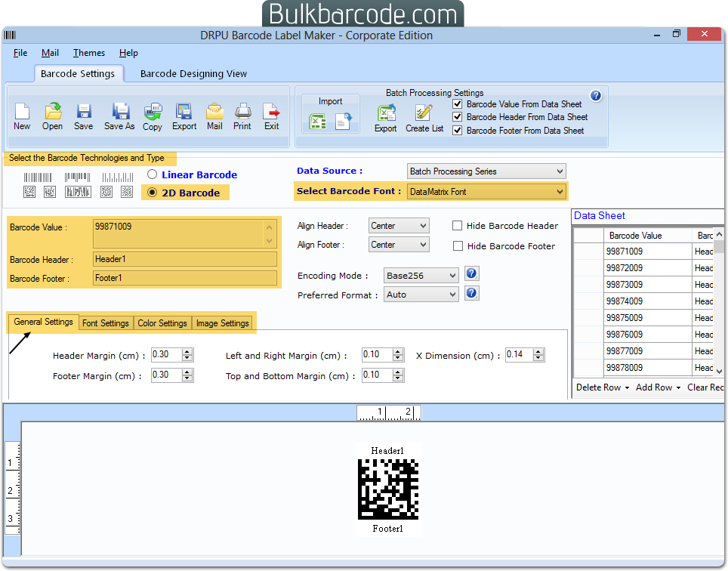Click the Clear Records button
Image resolution: width=728 pixels, height=571 pixels.
point(705,387)
